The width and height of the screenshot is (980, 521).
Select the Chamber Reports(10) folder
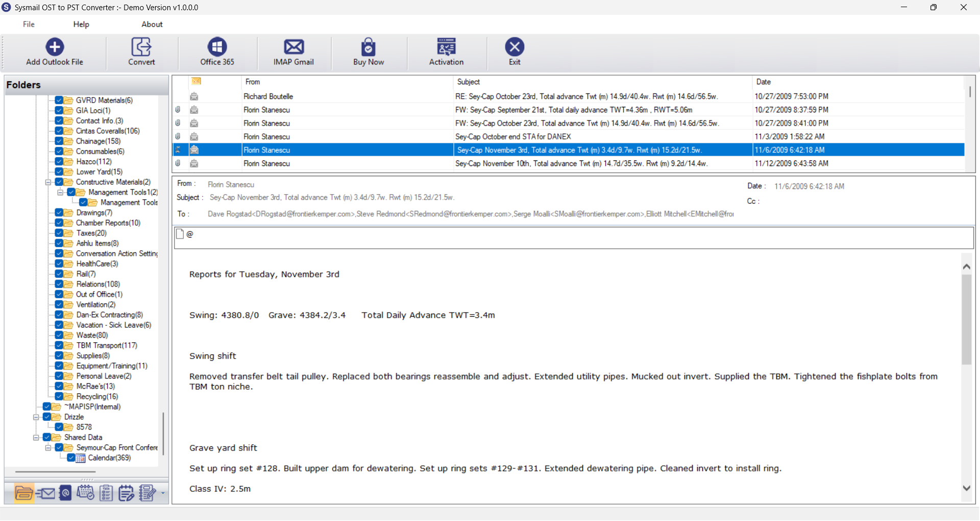coord(108,223)
